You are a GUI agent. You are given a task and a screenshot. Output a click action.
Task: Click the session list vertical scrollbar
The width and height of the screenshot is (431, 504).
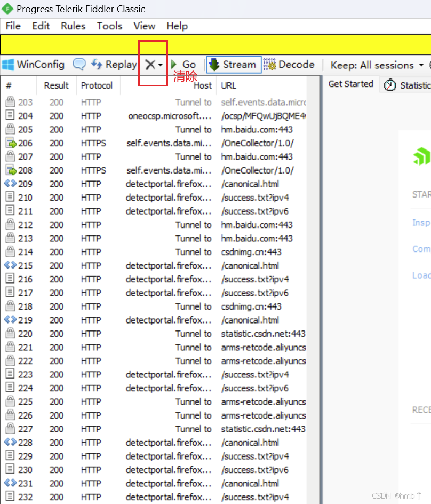pyautogui.click(x=313, y=289)
